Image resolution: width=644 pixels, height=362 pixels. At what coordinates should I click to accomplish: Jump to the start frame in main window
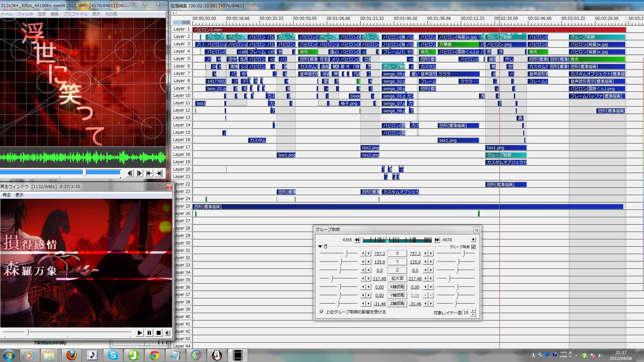click(x=149, y=173)
